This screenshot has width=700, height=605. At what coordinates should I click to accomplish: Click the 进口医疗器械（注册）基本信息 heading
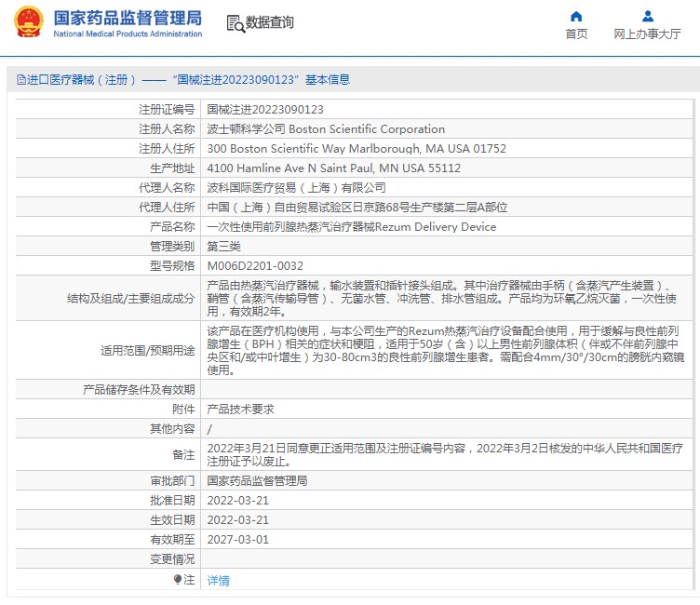click(188, 79)
